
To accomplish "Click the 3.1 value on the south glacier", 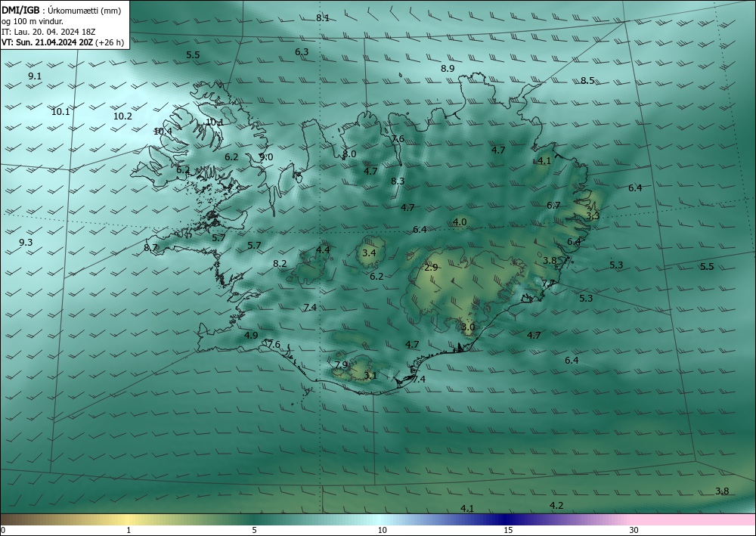I will (x=370, y=376).
